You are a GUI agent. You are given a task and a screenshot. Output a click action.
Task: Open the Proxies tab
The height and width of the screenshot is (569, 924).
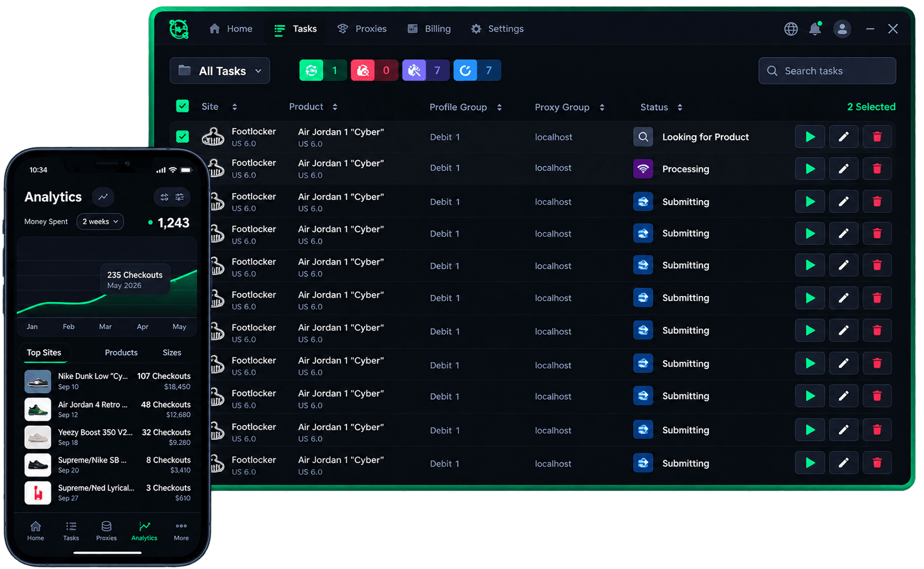pyautogui.click(x=362, y=29)
